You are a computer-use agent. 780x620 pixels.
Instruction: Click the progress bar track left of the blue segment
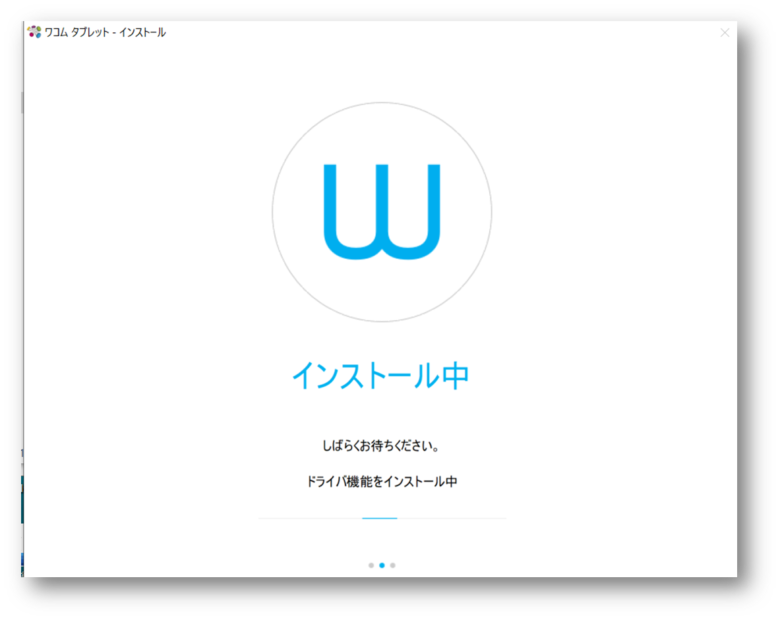[x=310, y=518]
